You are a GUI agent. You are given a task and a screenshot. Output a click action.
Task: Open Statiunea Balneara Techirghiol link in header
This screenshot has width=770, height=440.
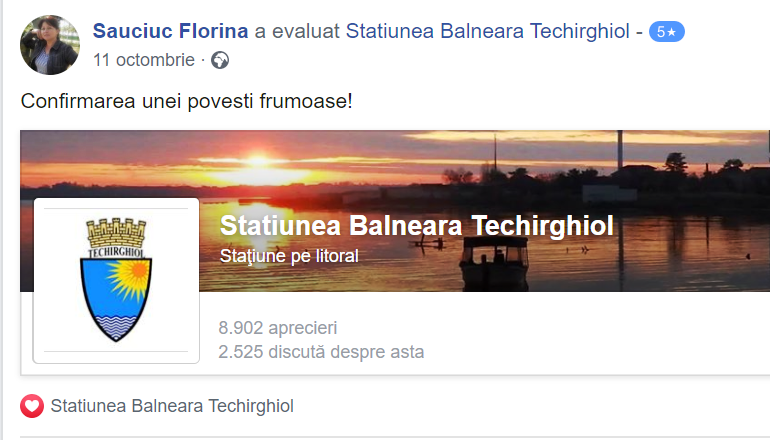tap(488, 31)
